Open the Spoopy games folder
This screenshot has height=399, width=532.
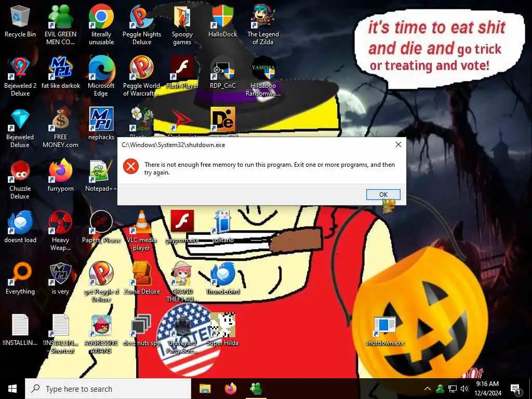(x=182, y=24)
